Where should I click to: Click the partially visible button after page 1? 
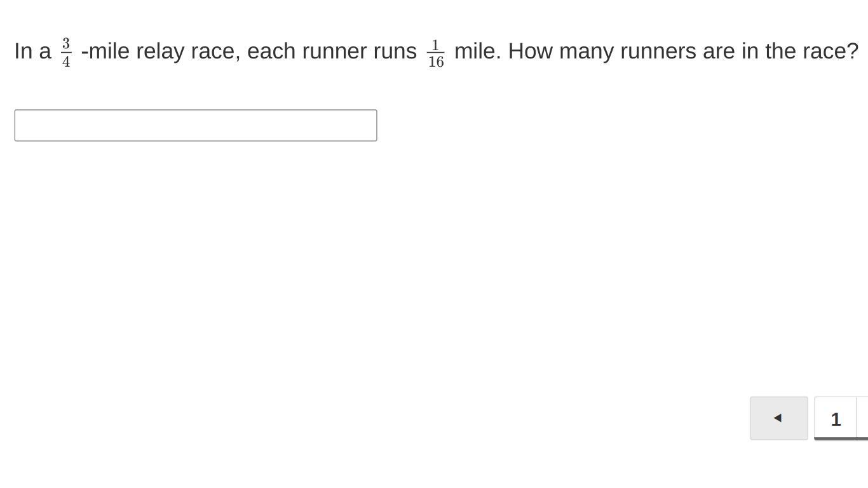pyautogui.click(x=863, y=419)
